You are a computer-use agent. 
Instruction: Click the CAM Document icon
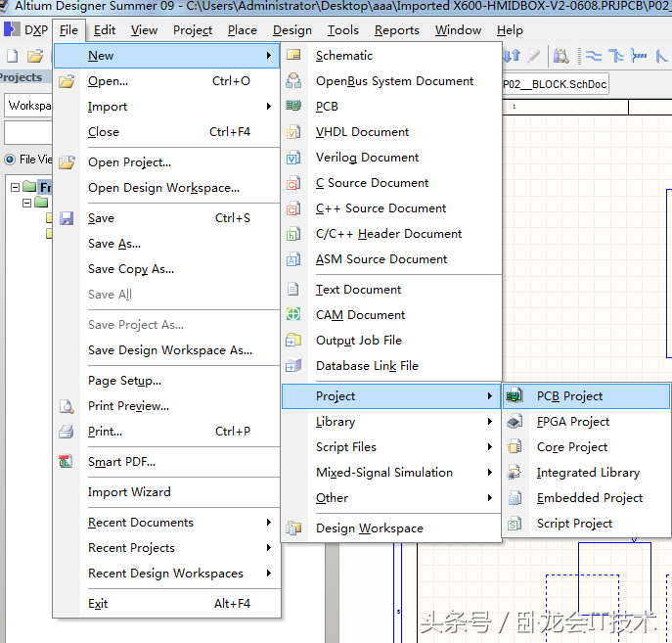pyautogui.click(x=293, y=314)
